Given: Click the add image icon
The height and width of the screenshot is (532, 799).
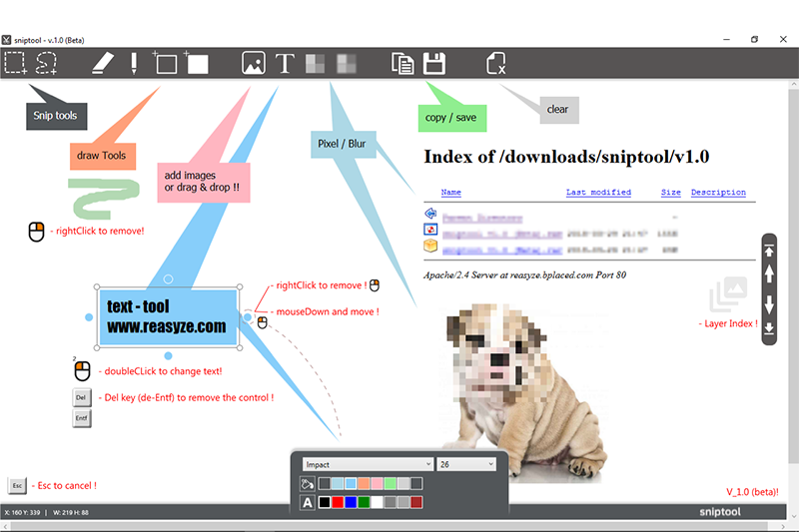Looking at the screenshot, I should (x=254, y=63).
